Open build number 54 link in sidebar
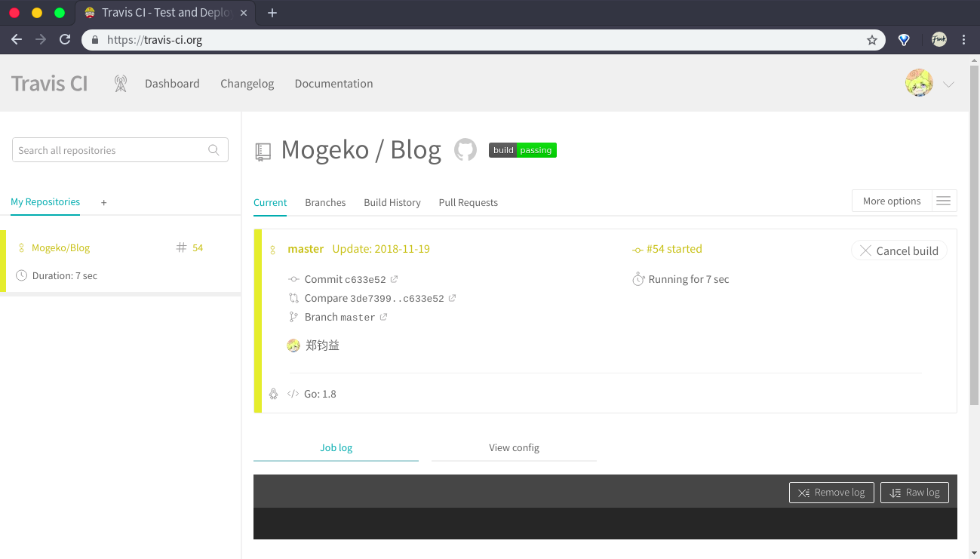Viewport: 980px width, 559px height. tap(198, 247)
